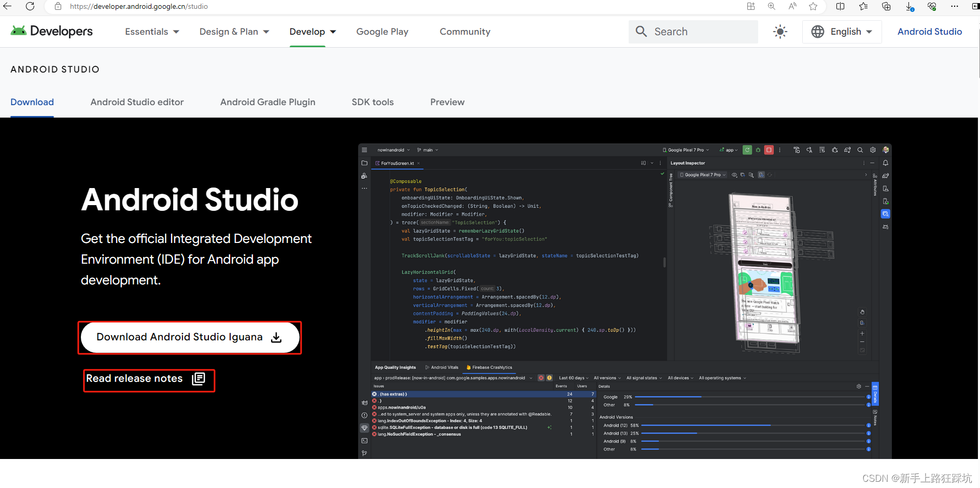980x488 pixels.
Task: Start Read Aloud from the address bar
Action: (x=792, y=6)
